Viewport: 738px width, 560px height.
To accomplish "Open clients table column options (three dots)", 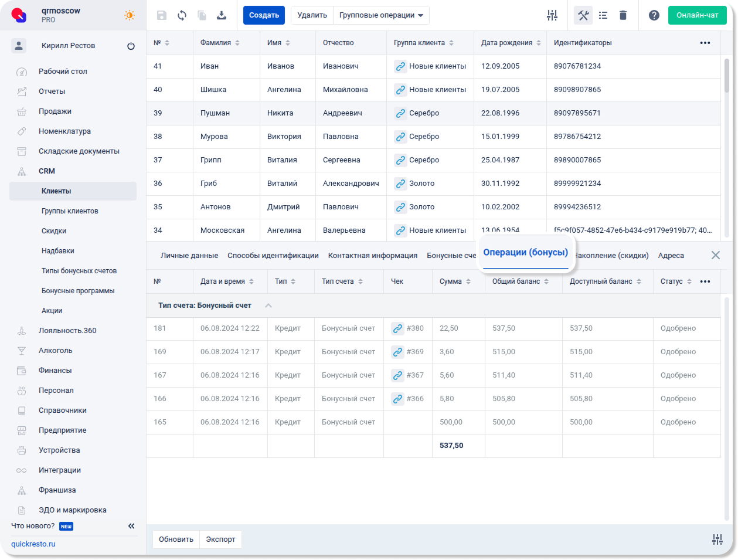I will click(x=705, y=43).
